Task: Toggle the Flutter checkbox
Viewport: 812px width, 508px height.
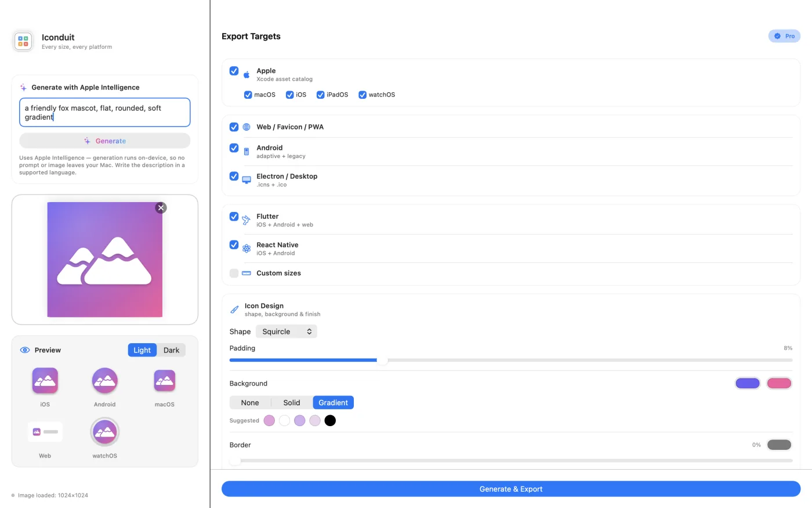Action: [x=234, y=217]
